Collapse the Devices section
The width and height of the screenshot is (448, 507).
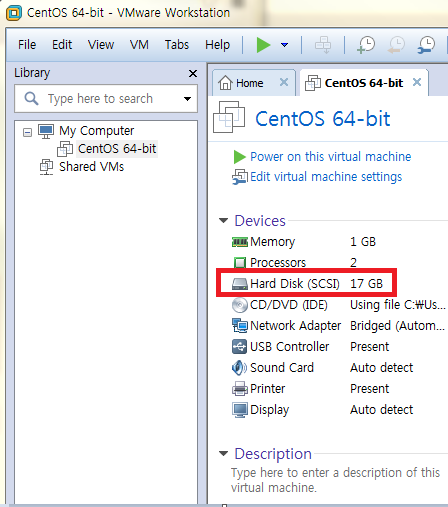tap(223, 220)
